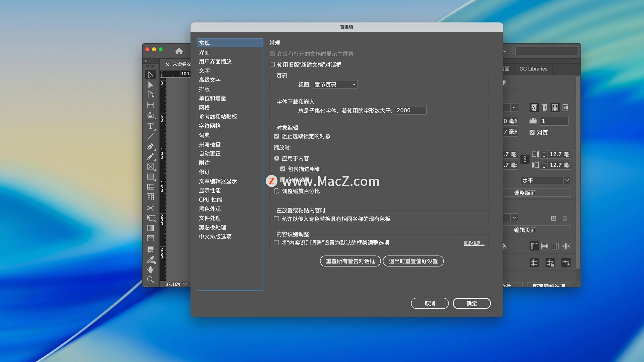Click the delete page trash icon
Viewport: 644px width, 362px height.
point(565,218)
